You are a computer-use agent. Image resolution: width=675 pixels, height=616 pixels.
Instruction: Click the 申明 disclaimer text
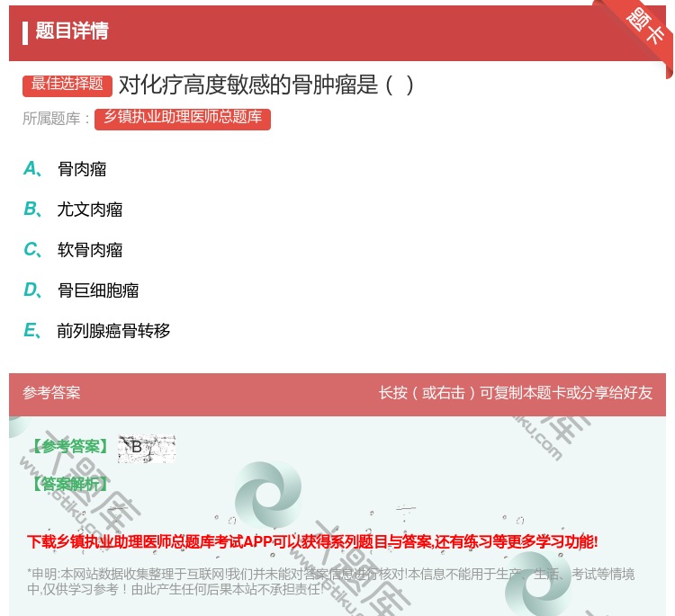click(x=330, y=582)
